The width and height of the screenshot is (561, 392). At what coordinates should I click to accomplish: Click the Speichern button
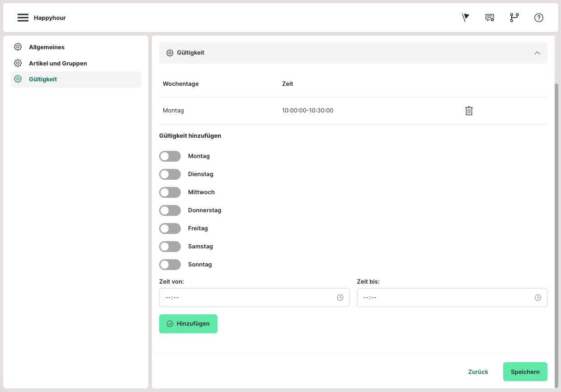click(x=525, y=372)
